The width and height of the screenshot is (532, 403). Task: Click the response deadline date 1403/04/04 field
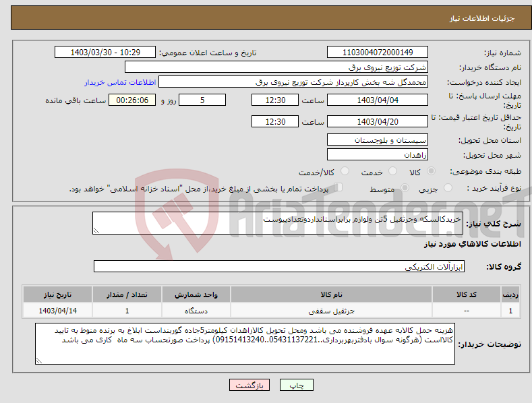[x=378, y=100]
